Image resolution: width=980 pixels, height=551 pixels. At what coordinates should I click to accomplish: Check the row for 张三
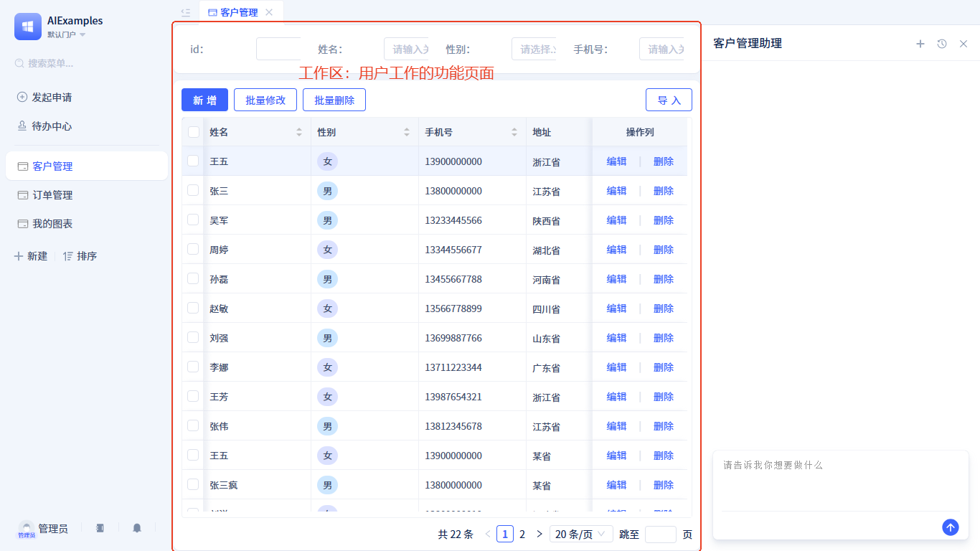click(193, 190)
